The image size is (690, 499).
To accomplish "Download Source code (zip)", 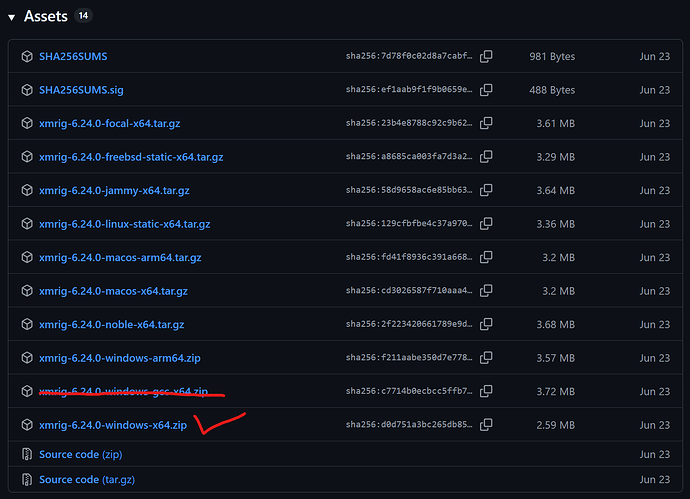I will pyautogui.click(x=80, y=455).
